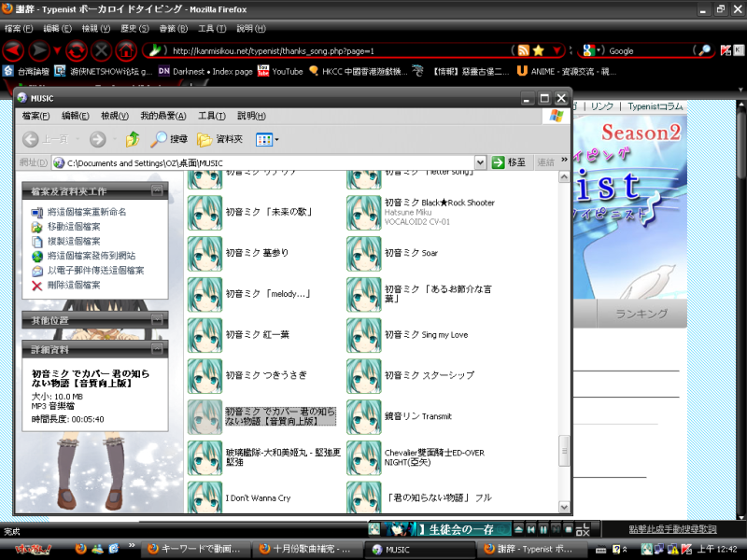Open the 工具(T) menu in Explorer

click(x=212, y=116)
